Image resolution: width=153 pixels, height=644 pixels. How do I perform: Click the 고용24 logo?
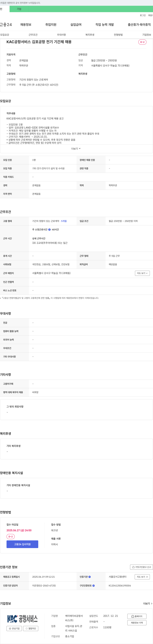(x=6, y=24)
